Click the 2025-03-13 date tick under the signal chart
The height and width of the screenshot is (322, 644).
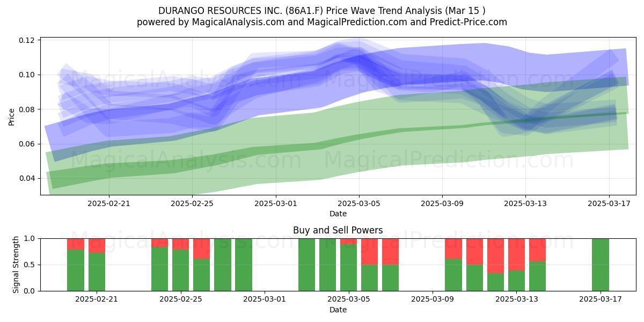click(516, 299)
